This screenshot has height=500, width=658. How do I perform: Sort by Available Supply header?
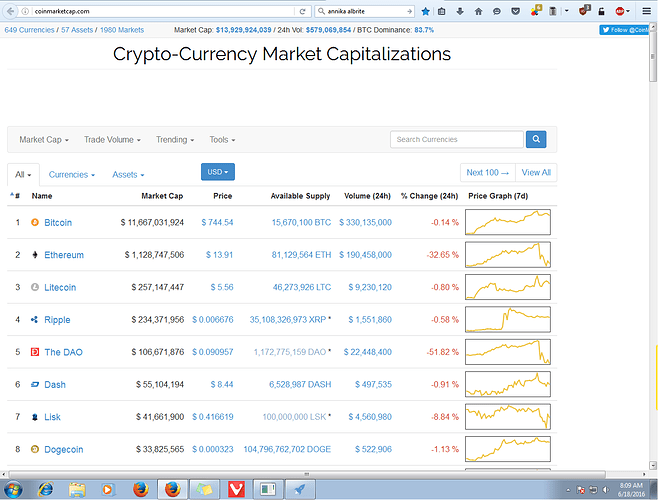coord(300,196)
